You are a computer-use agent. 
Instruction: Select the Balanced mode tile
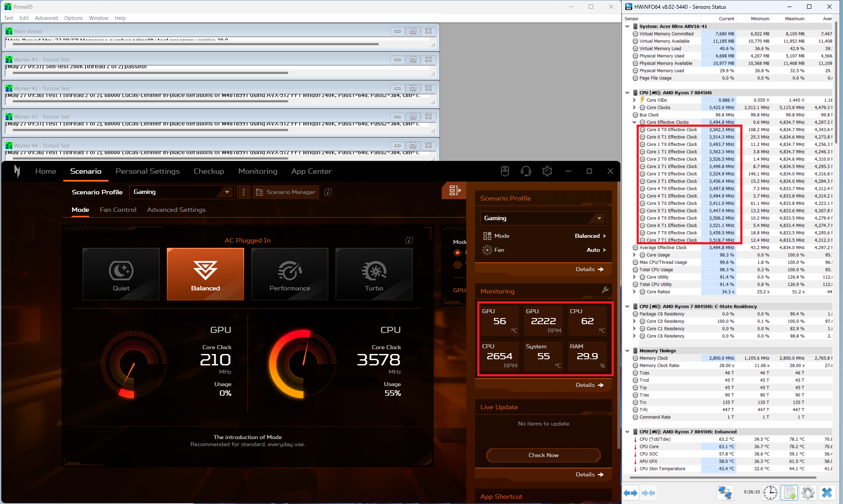click(x=205, y=274)
